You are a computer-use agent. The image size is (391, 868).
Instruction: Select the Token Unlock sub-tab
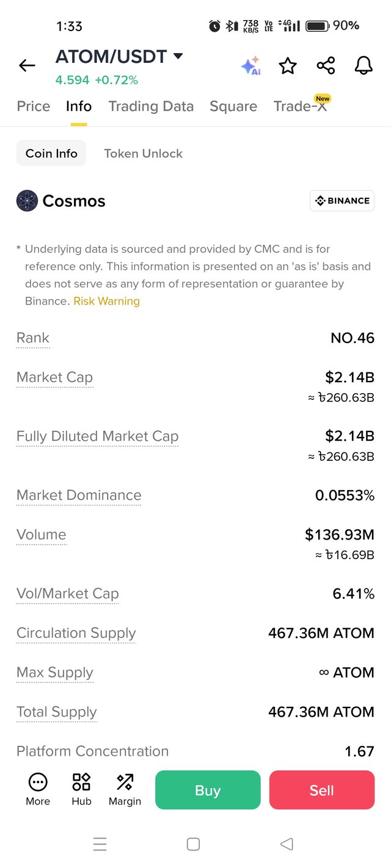pos(143,153)
